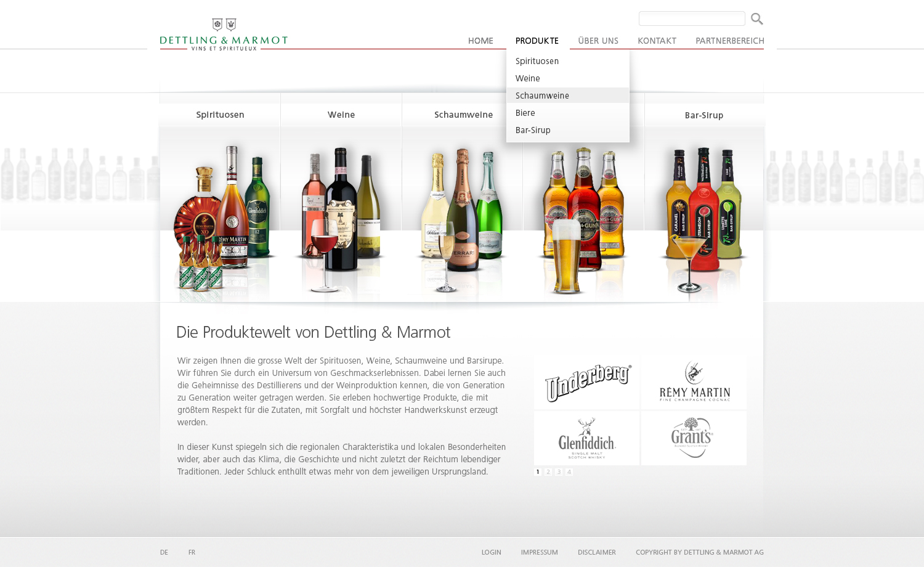Open the Login link in footer

click(x=491, y=552)
